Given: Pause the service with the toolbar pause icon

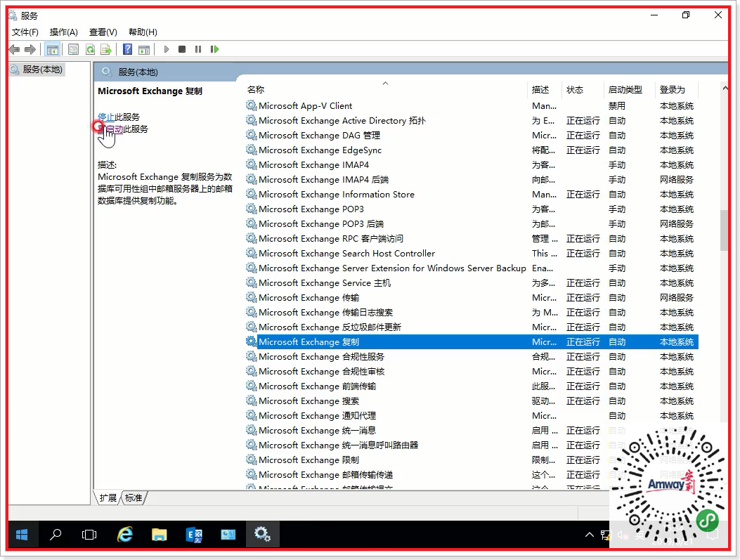Looking at the screenshot, I should (198, 49).
